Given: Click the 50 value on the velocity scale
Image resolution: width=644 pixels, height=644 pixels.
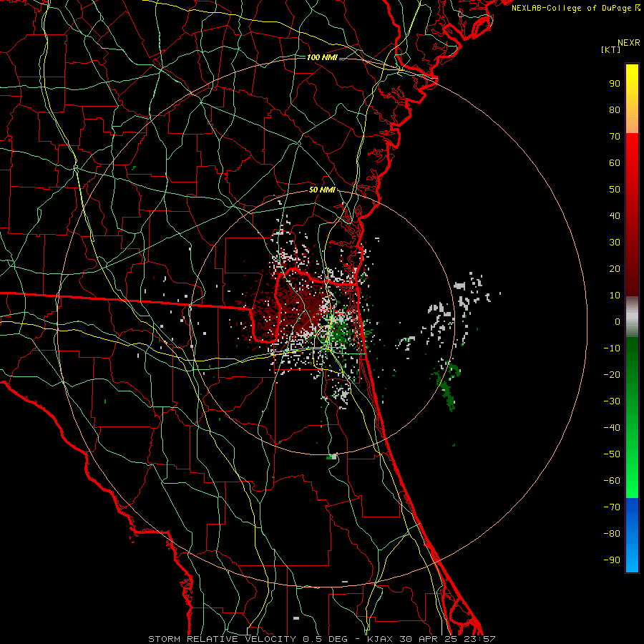Looking at the screenshot, I should coord(615,190).
